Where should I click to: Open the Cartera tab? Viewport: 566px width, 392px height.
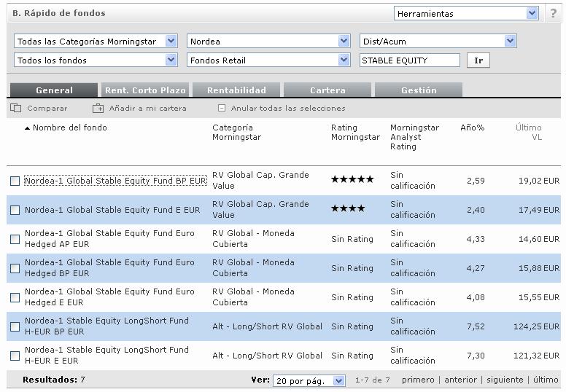click(x=327, y=90)
